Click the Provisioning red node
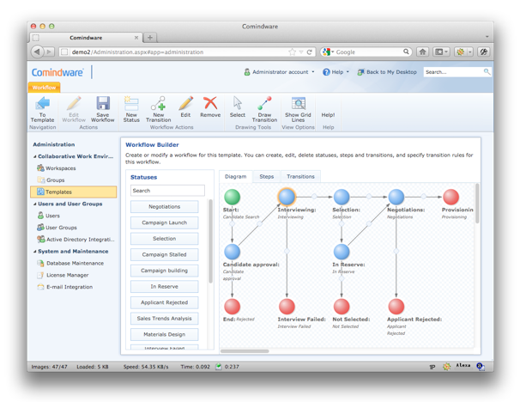This screenshot has height=402, width=532. click(x=450, y=197)
